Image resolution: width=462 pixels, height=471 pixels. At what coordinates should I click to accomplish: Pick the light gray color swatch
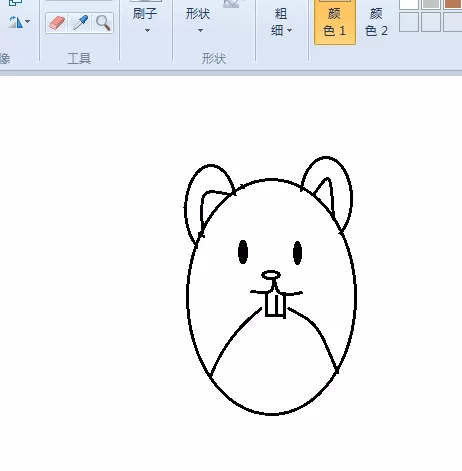coord(431,4)
